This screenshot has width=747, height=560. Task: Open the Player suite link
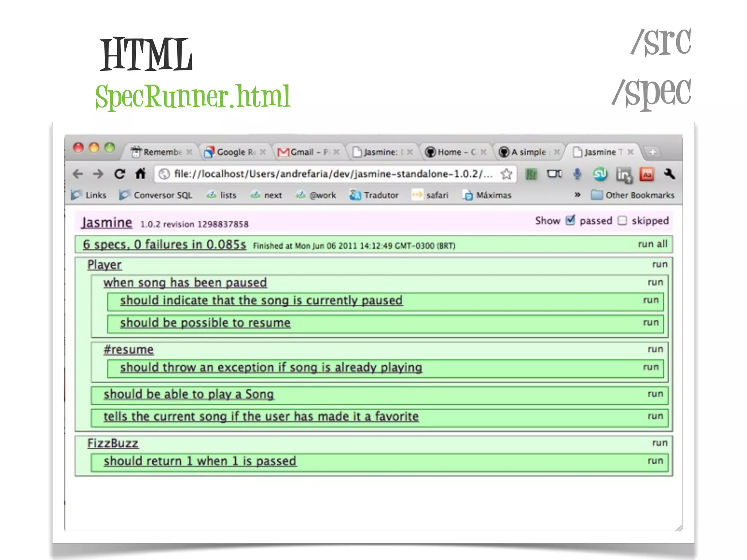pos(105,265)
